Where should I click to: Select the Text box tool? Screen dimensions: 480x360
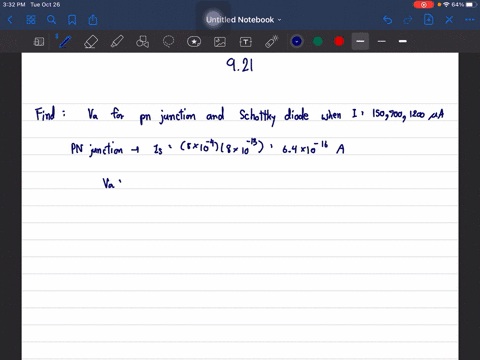[246, 42]
